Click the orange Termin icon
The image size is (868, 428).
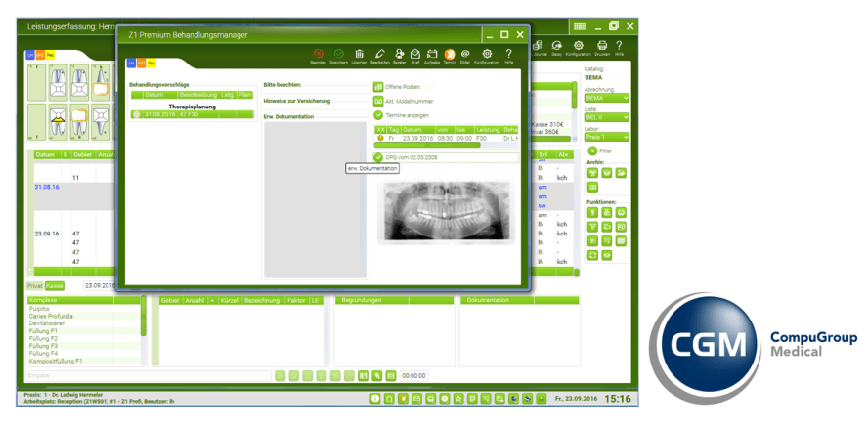(x=451, y=54)
